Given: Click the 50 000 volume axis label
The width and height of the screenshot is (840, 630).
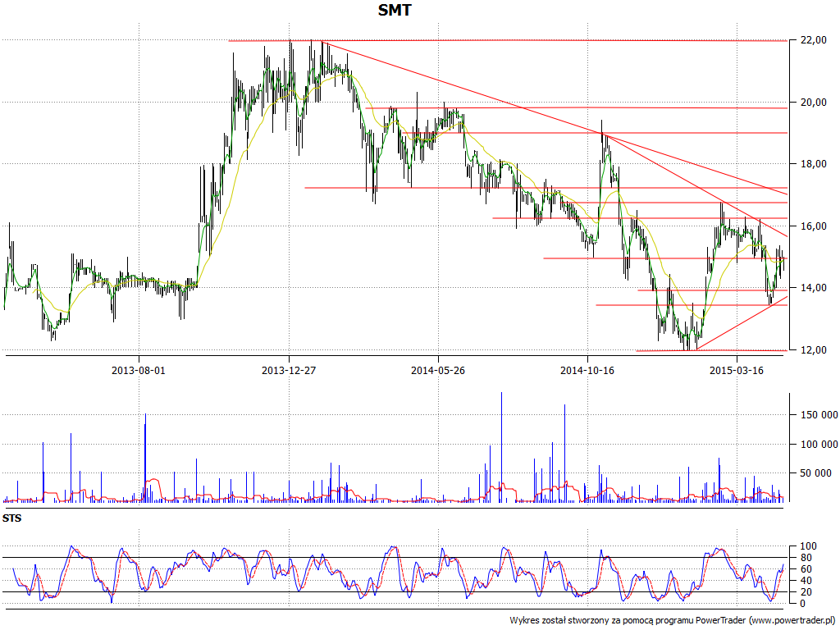Looking at the screenshot, I should pyautogui.click(x=816, y=473).
